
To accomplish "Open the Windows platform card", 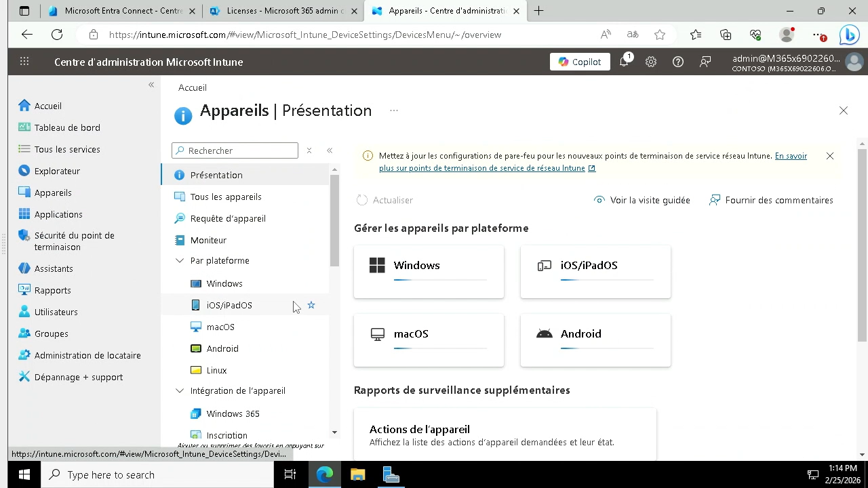I will 429,272.
